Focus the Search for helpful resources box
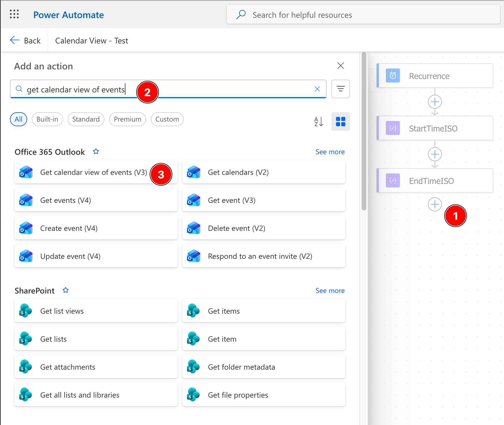Viewport: 504px width, 425px height. click(363, 15)
